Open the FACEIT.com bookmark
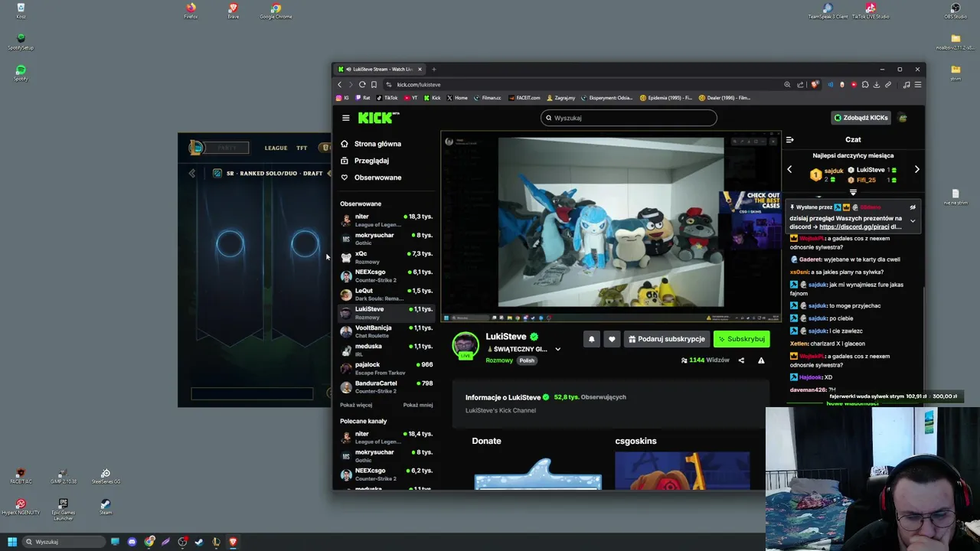 [x=524, y=98]
